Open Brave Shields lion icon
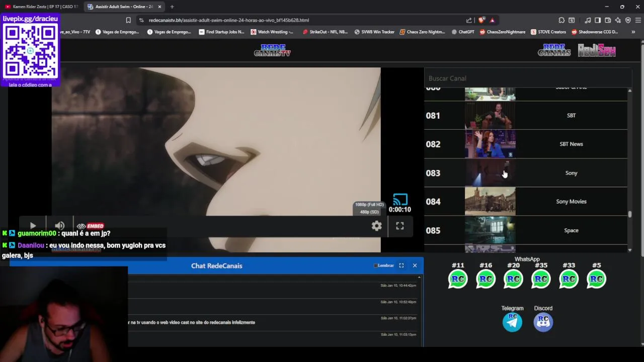The height and width of the screenshot is (362, 644). point(481,20)
